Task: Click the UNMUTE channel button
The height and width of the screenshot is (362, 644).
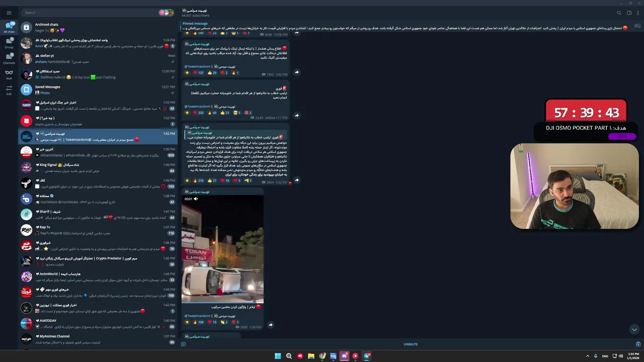Action: tap(411, 344)
